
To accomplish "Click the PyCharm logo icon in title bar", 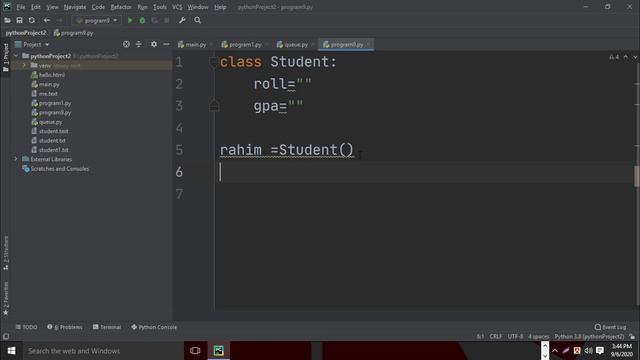I will coord(7,7).
